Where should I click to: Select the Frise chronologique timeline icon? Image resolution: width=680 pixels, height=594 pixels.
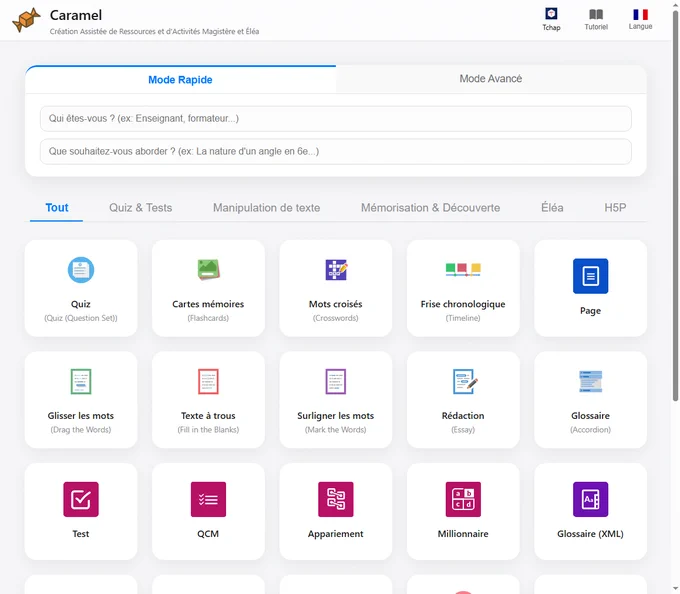tap(463, 270)
